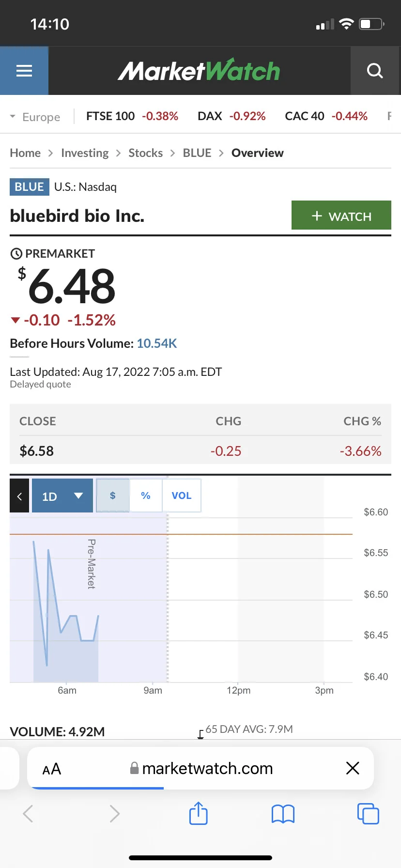
Task: Tap the search magnifier icon
Action: point(375,71)
